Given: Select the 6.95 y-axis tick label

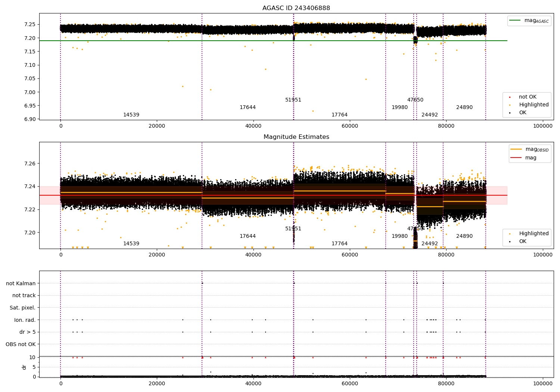Looking at the screenshot, I should (30, 106).
